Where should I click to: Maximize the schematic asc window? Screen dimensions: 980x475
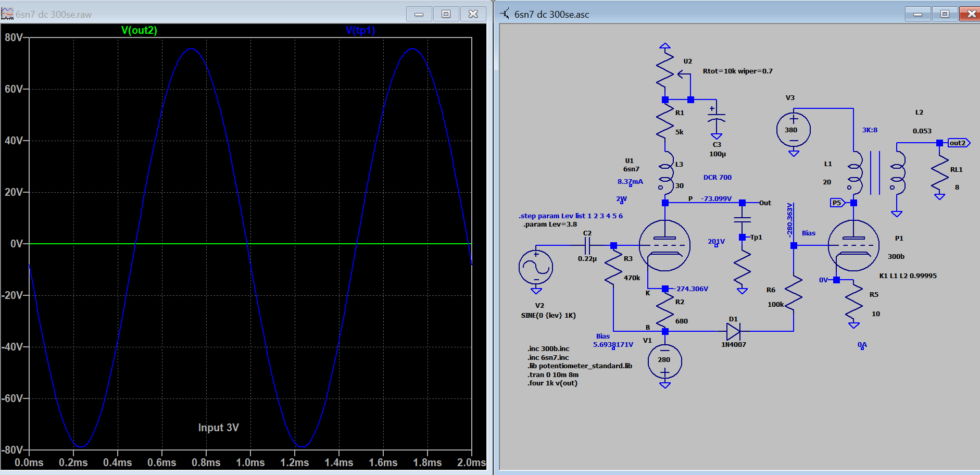tap(945, 14)
